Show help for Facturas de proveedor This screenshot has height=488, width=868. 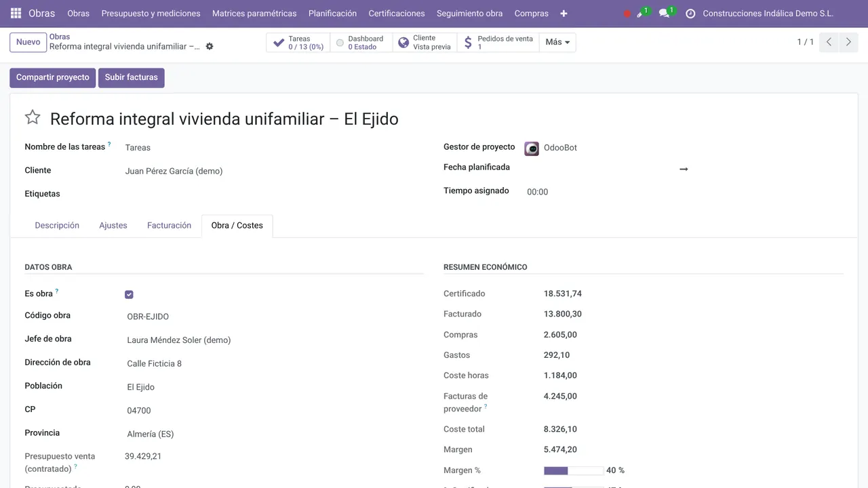(486, 406)
